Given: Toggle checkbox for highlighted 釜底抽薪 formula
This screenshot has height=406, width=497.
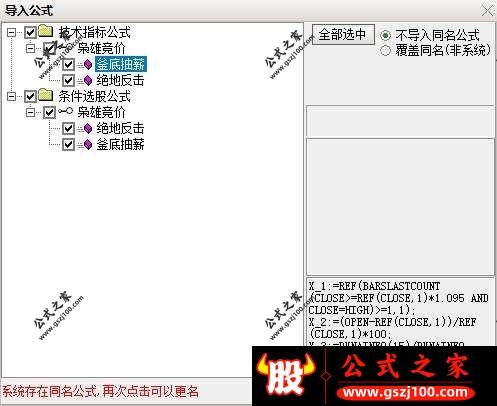Looking at the screenshot, I should coord(68,64).
